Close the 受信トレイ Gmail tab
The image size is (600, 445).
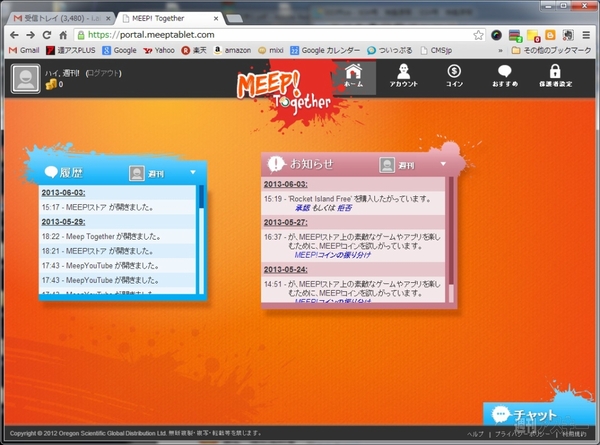108,18
